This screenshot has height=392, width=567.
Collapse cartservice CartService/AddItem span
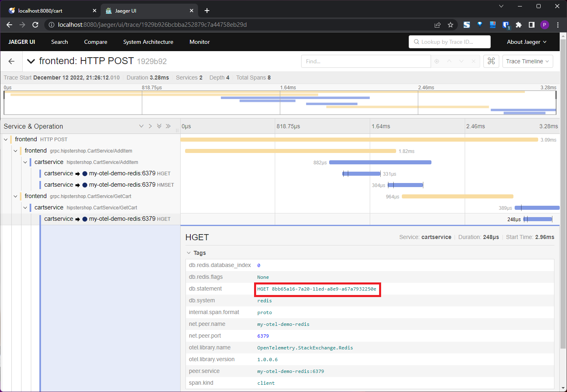tap(25, 162)
